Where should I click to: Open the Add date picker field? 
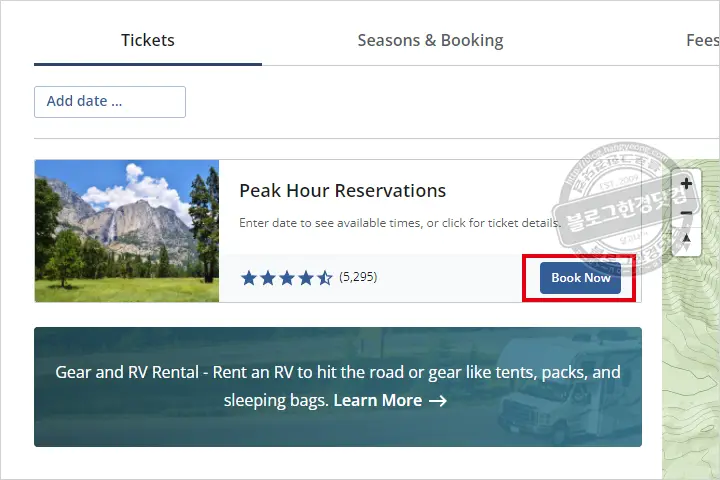(x=110, y=101)
